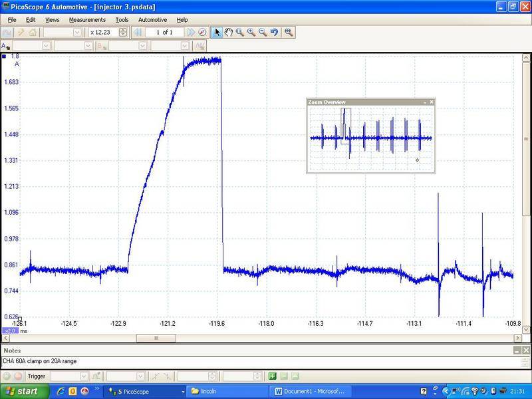The height and width of the screenshot is (399, 532).
Task: Click the zoom out magnifier
Action: tap(263, 32)
